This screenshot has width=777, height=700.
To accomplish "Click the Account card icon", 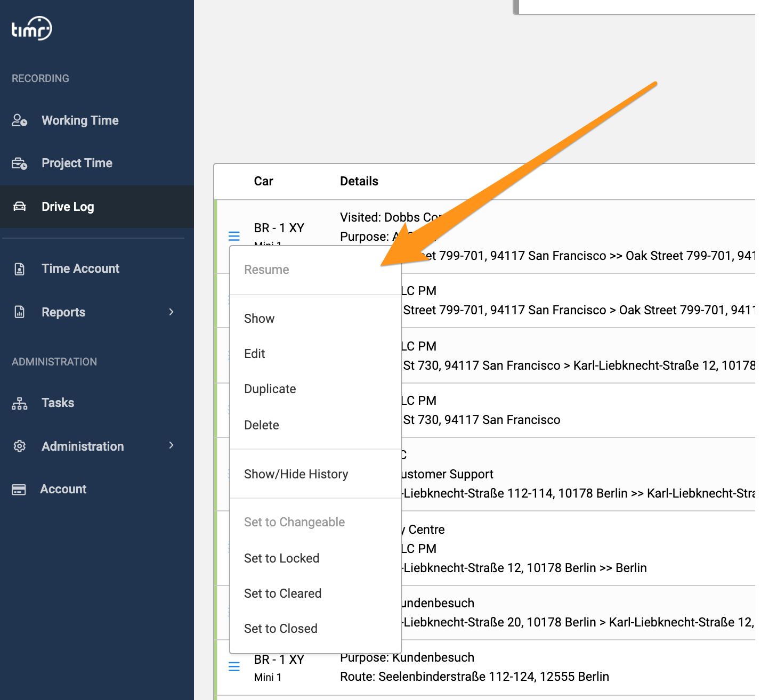I will pos(19,489).
